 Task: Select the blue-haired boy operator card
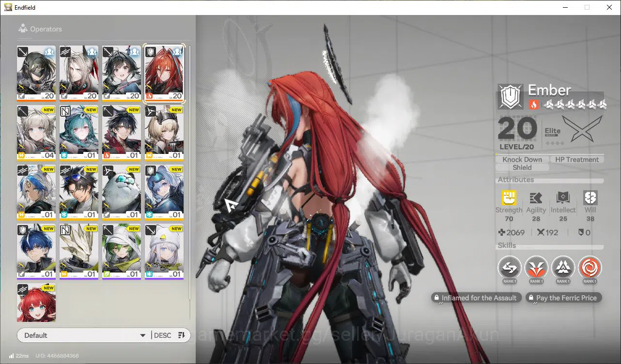(x=36, y=252)
